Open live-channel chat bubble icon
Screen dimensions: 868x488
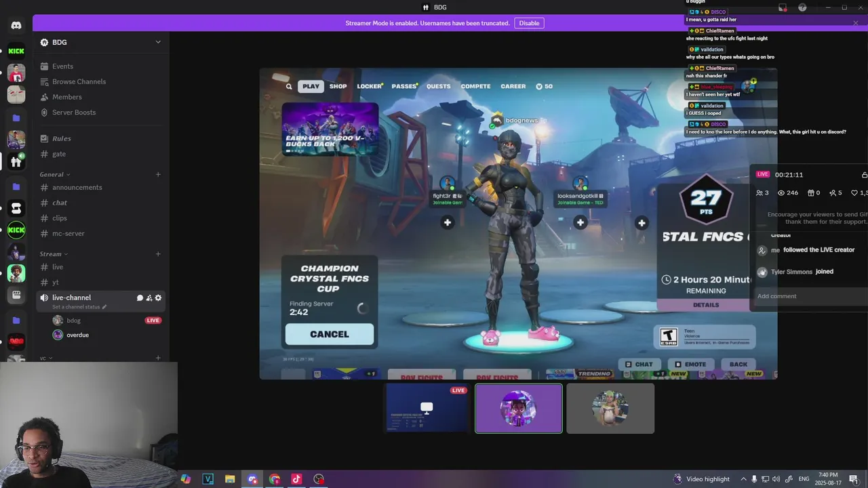coord(140,298)
